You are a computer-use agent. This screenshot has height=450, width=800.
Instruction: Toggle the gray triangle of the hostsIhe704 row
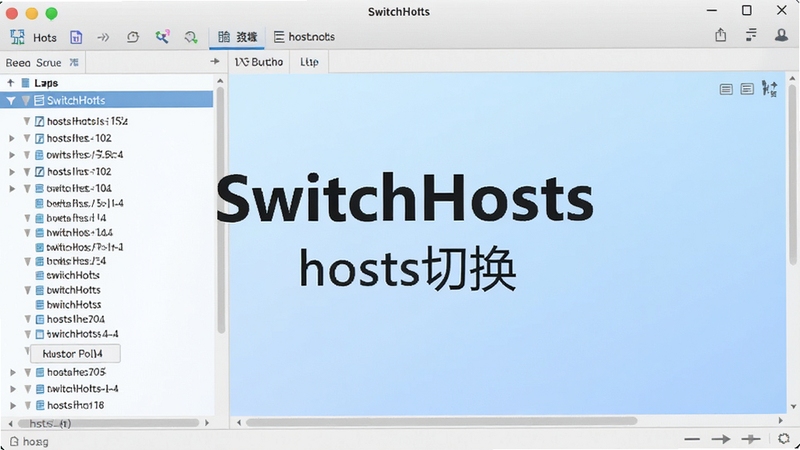pos(28,319)
